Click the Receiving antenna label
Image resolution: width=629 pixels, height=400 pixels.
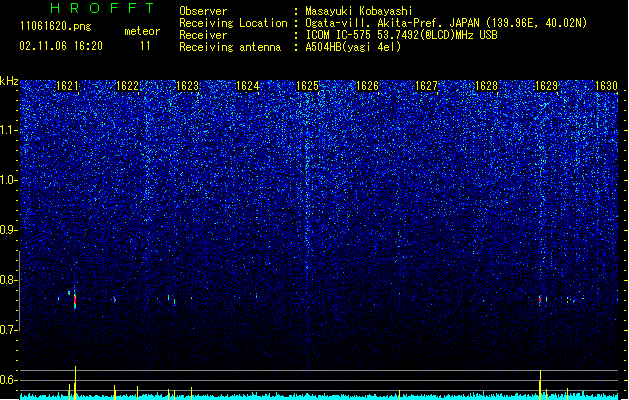coord(230,47)
